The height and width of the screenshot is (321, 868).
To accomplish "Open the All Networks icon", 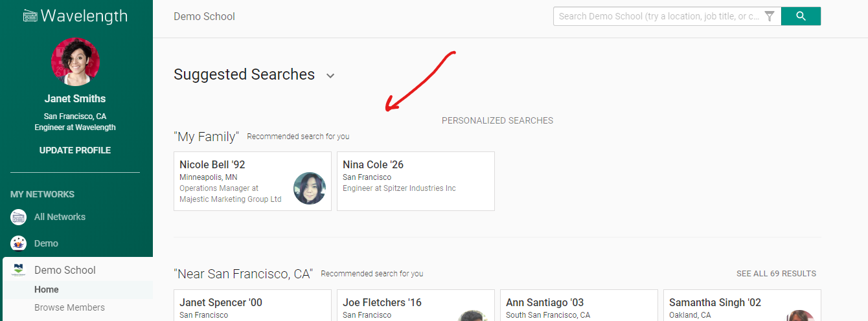I will 18,217.
